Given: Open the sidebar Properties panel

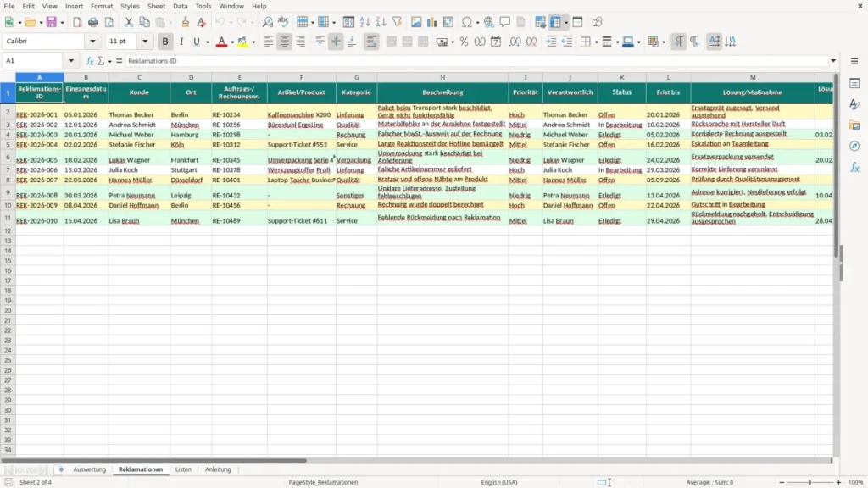Looking at the screenshot, I should pyautogui.click(x=854, y=84).
